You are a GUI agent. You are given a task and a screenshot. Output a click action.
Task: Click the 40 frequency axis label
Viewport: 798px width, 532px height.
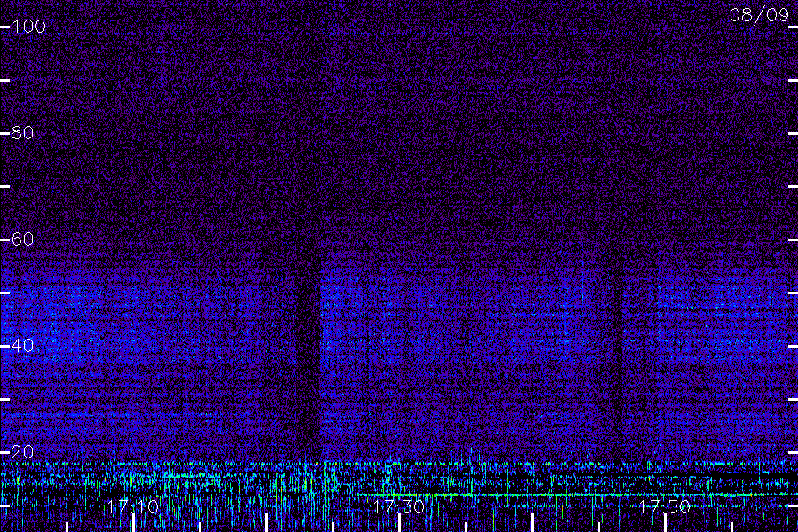point(22,346)
